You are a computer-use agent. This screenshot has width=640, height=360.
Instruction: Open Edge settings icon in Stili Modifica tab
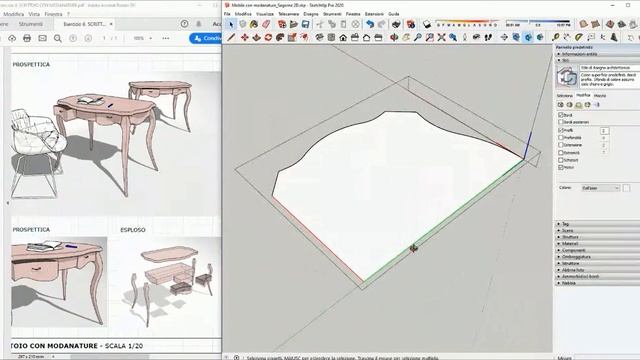click(561, 105)
